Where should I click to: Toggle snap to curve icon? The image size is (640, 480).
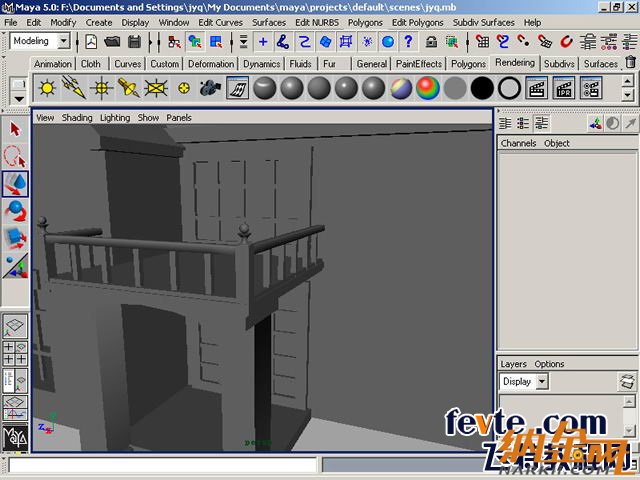503,42
